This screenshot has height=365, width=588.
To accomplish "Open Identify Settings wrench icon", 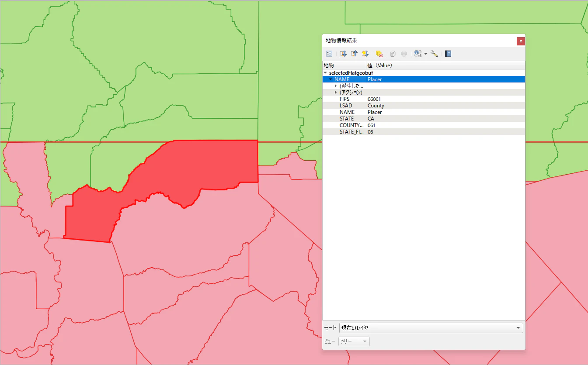I will (x=434, y=54).
